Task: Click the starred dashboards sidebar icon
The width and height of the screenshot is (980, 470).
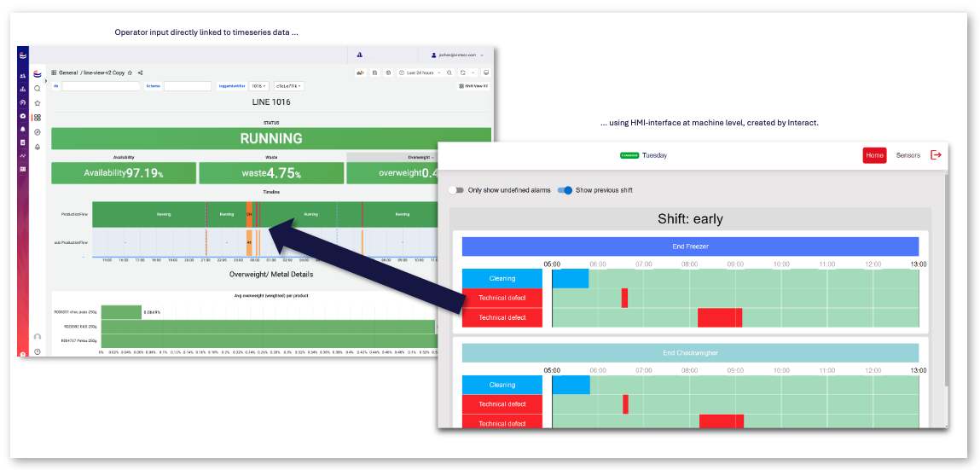Action: pyautogui.click(x=38, y=103)
